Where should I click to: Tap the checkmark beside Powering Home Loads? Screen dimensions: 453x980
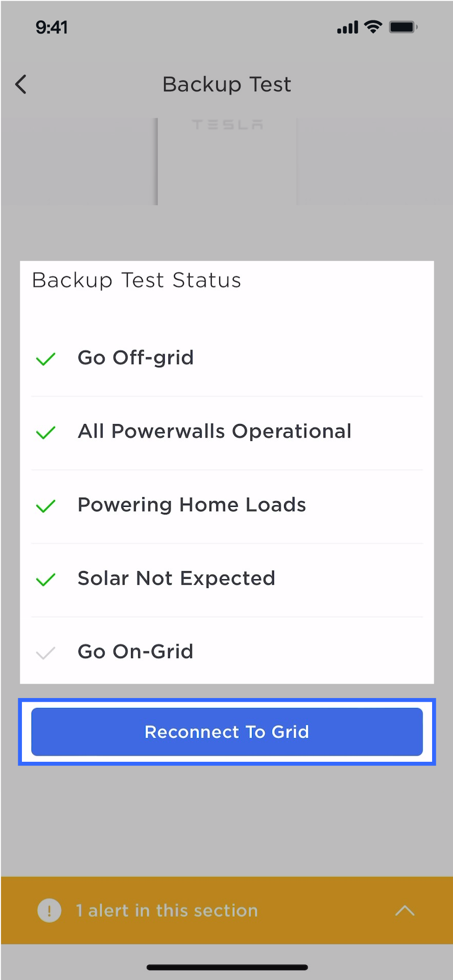pyautogui.click(x=45, y=506)
